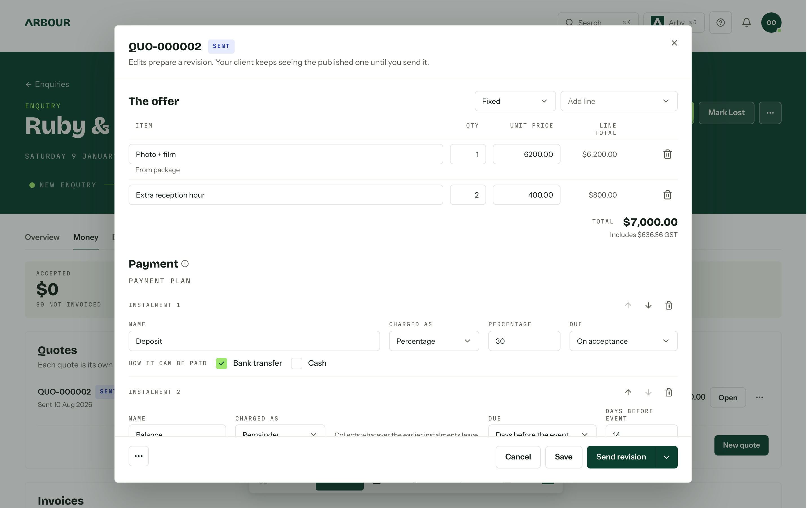
Task: Select the $800.00 line total
Action: [x=602, y=195]
